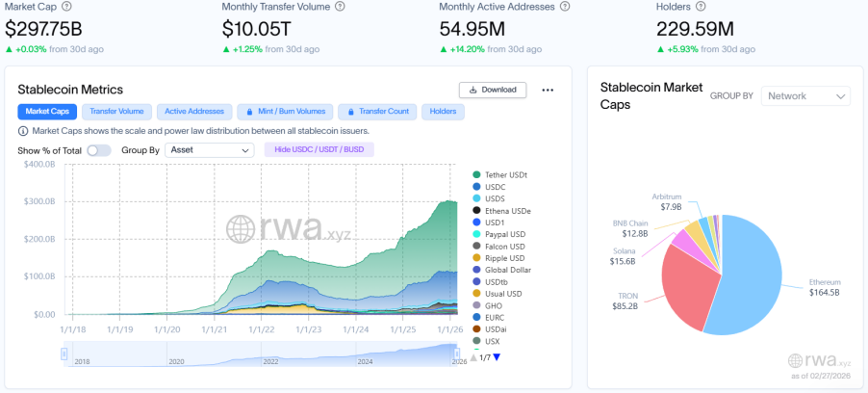Hide the USDC series via legend
The image size is (868, 393).
click(x=496, y=187)
